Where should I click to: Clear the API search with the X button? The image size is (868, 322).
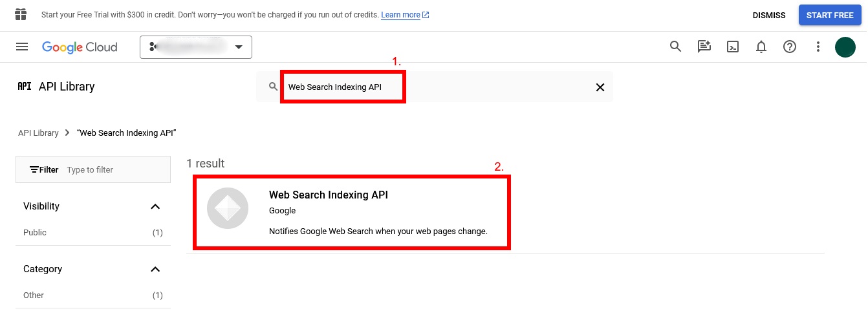tap(600, 87)
